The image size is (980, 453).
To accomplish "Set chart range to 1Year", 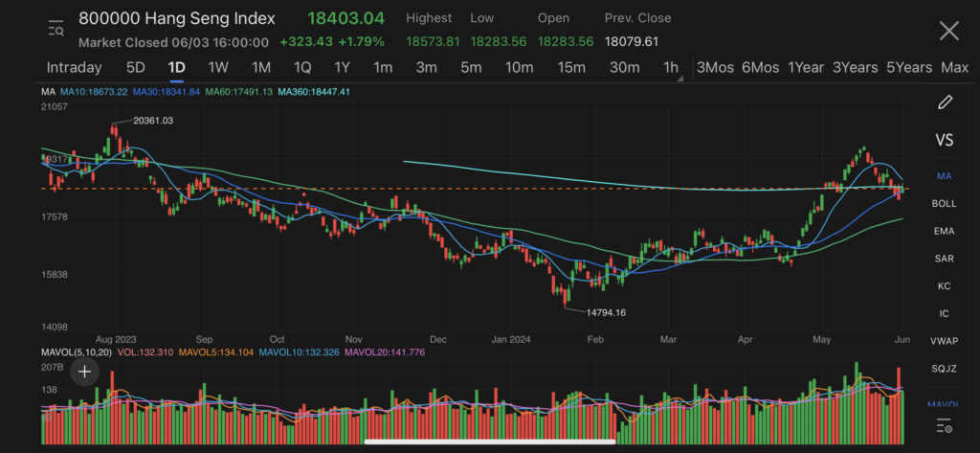I will (806, 68).
